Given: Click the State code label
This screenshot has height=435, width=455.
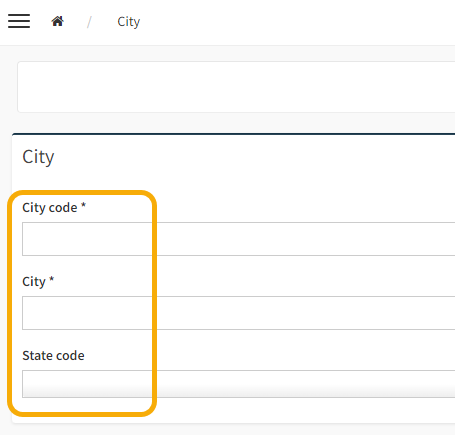Looking at the screenshot, I should click(x=53, y=356).
